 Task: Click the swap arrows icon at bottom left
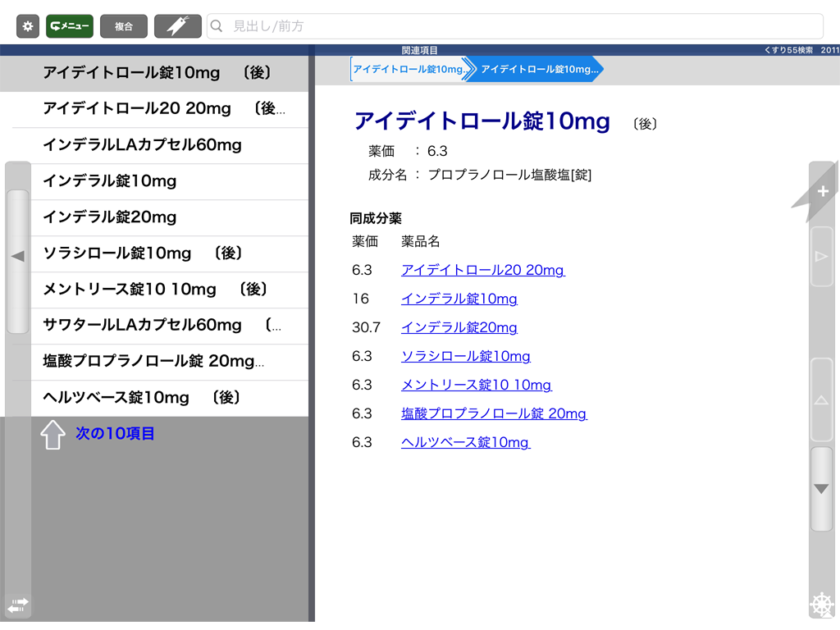pyautogui.click(x=18, y=605)
